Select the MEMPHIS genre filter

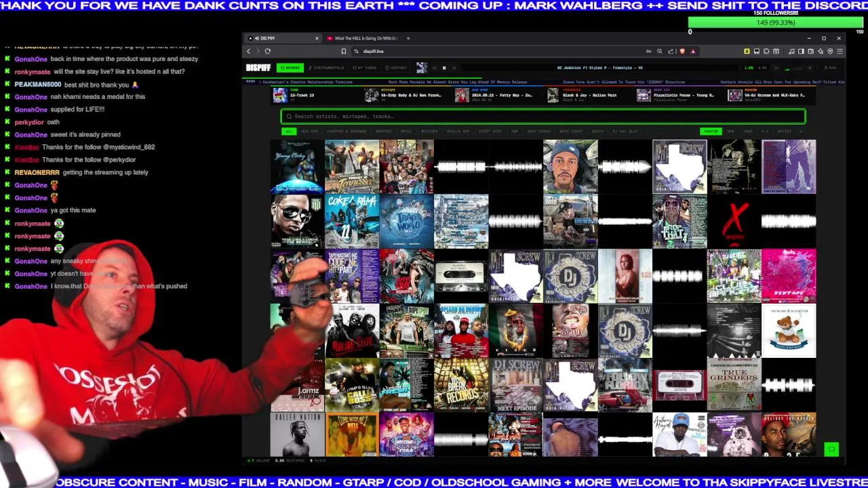click(x=383, y=131)
